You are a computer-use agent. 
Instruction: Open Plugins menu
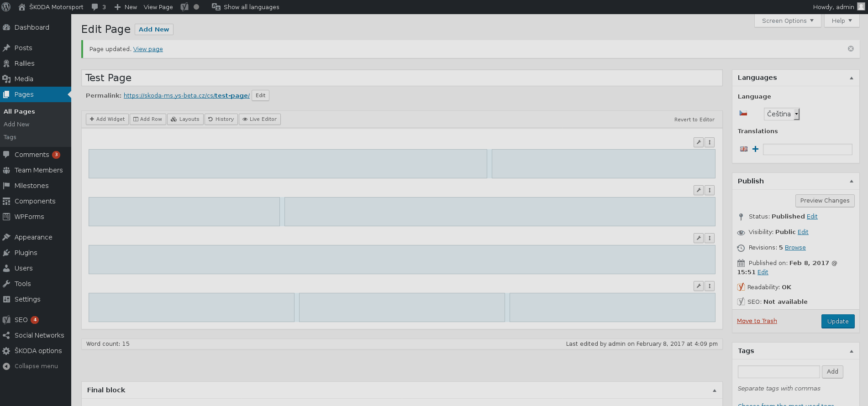pos(36,253)
